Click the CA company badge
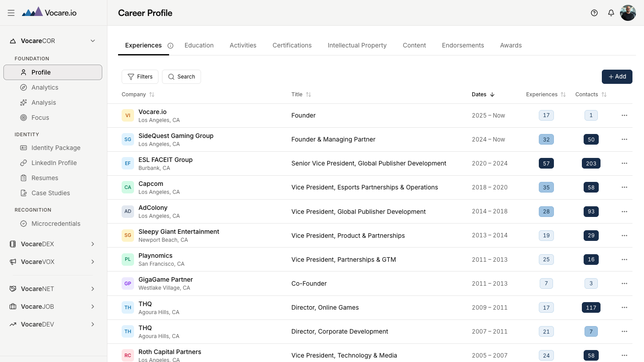This screenshot has height=362, width=644. tap(128, 187)
